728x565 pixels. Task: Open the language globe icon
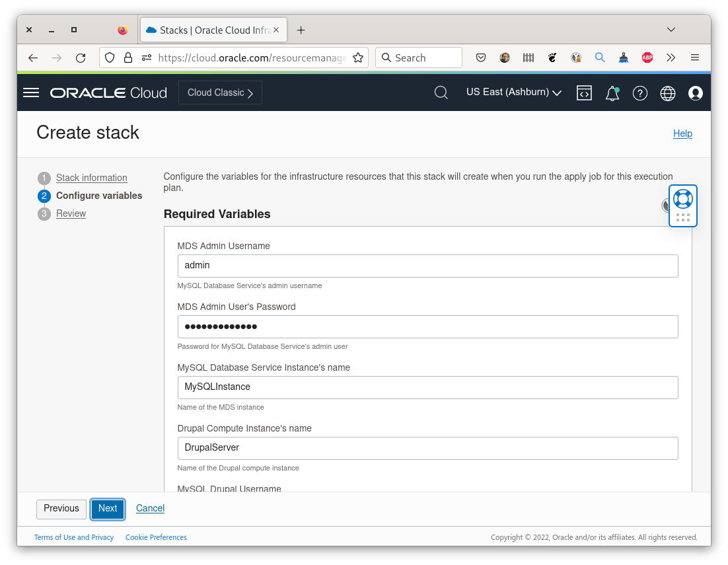click(x=667, y=93)
